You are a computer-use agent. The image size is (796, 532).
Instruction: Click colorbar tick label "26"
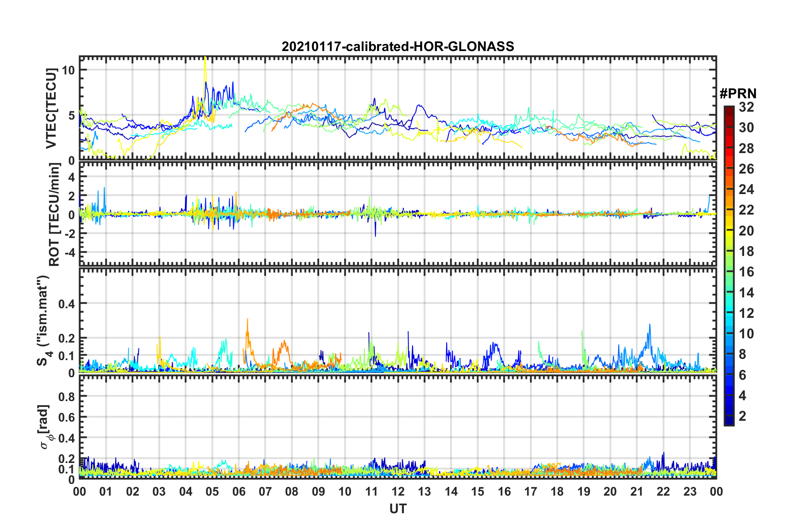point(746,169)
